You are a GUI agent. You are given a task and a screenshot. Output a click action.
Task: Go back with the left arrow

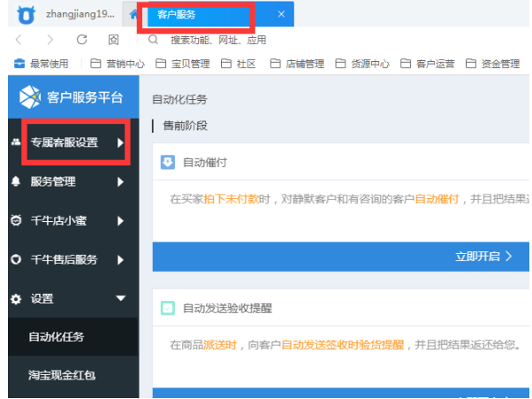19,40
